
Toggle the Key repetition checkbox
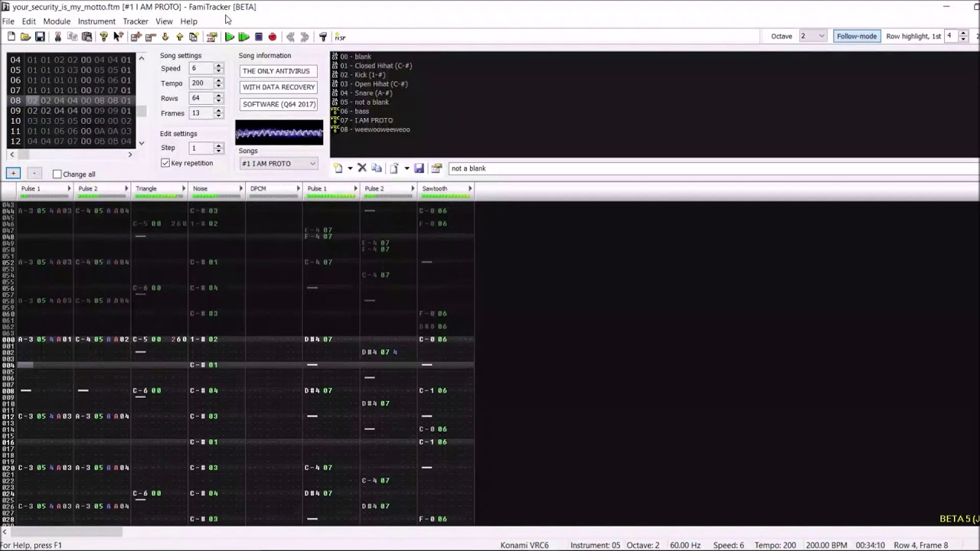point(165,163)
